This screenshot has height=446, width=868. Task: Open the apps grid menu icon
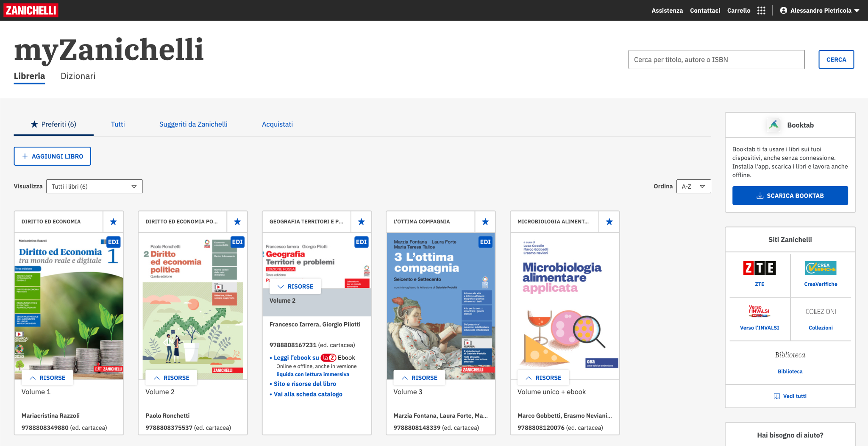click(761, 11)
